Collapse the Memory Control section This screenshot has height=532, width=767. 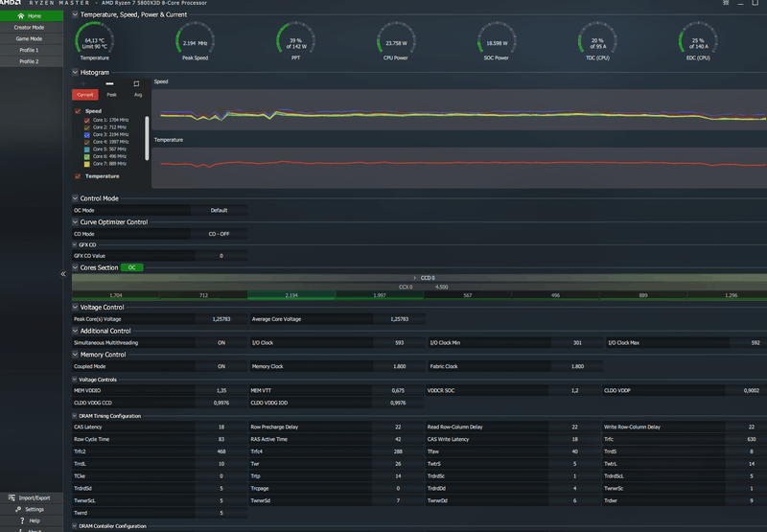tap(76, 354)
